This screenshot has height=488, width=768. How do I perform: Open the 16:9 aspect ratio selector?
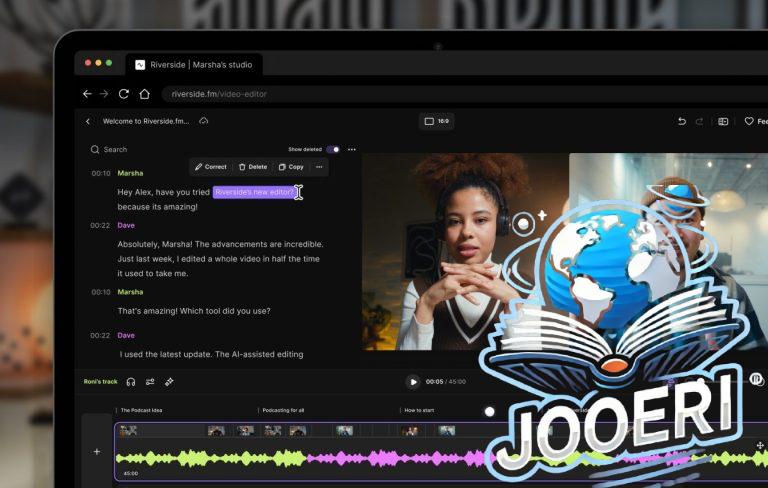point(436,121)
